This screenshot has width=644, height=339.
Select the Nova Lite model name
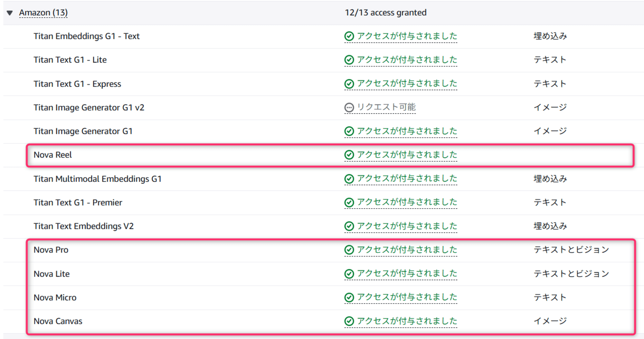tap(52, 274)
